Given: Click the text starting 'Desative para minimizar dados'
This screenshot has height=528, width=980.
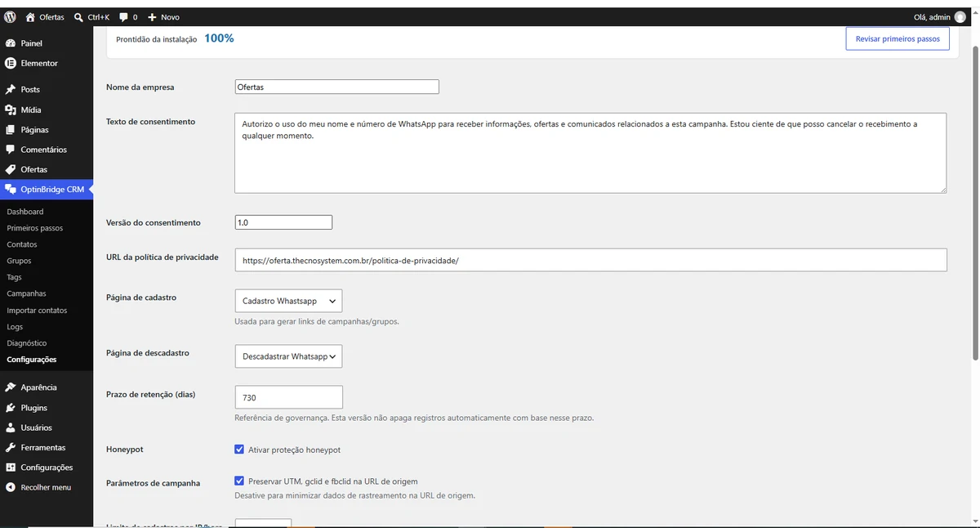Looking at the screenshot, I should point(354,495).
